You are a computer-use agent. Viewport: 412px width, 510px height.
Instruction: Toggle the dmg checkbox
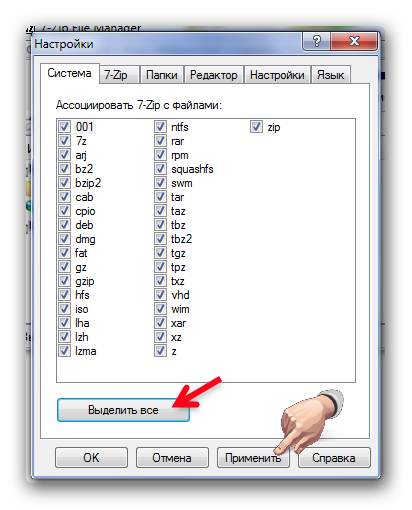[x=64, y=239]
